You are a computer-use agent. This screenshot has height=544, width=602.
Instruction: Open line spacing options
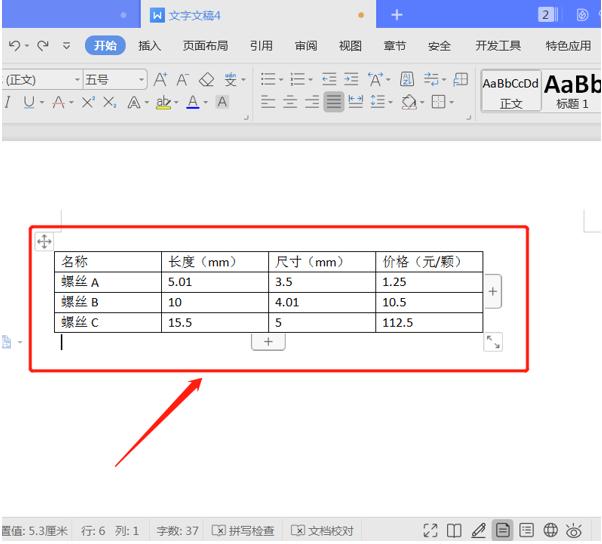click(x=378, y=102)
